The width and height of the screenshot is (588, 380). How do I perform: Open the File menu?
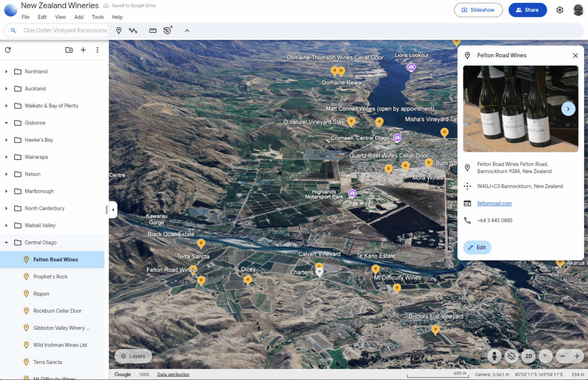point(25,17)
